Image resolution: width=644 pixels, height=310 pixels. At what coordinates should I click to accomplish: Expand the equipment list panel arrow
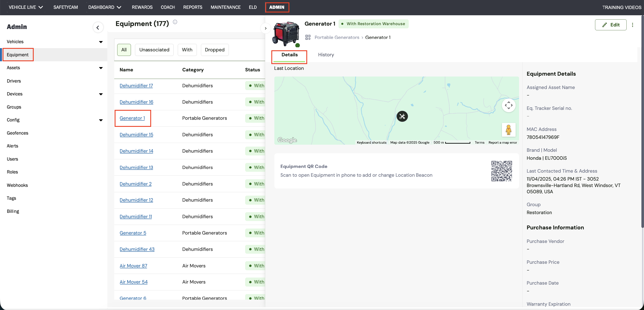pos(266,28)
